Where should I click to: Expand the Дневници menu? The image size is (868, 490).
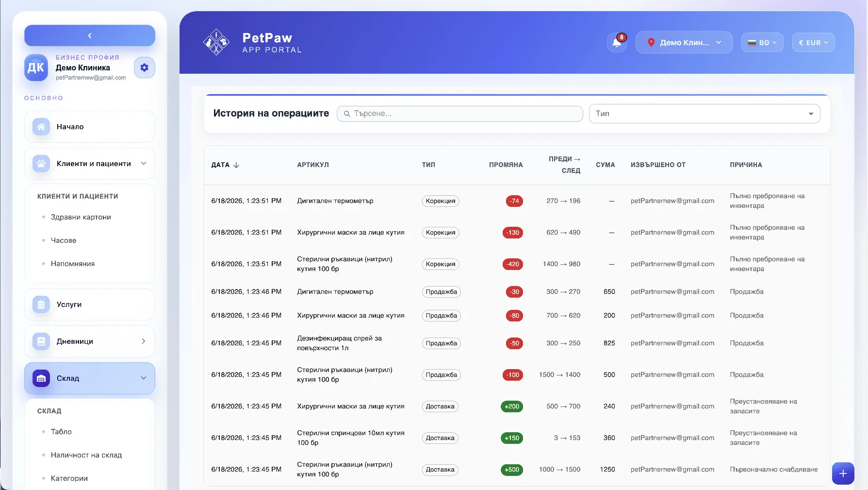[90, 341]
